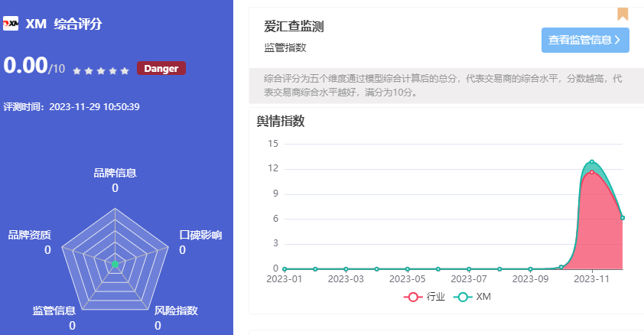Screen dimensions: 644x335
Task: Click the data point at 2023-07
Action: point(469,269)
